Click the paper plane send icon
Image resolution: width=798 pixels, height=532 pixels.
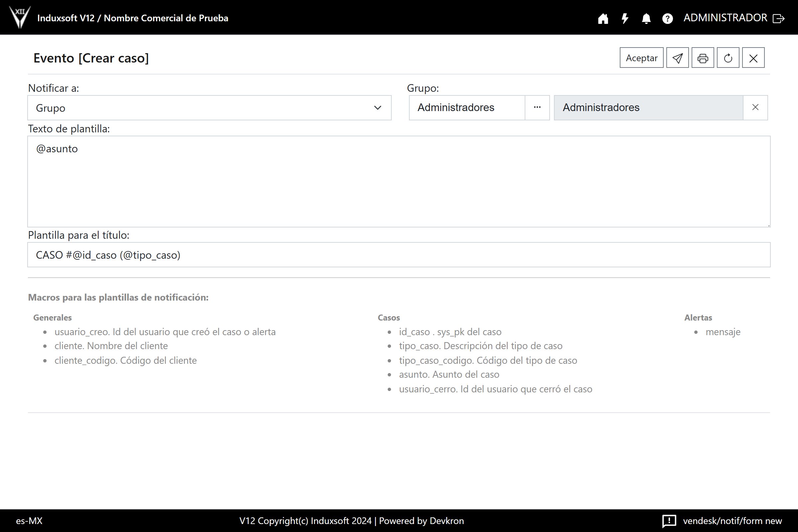pyautogui.click(x=677, y=58)
